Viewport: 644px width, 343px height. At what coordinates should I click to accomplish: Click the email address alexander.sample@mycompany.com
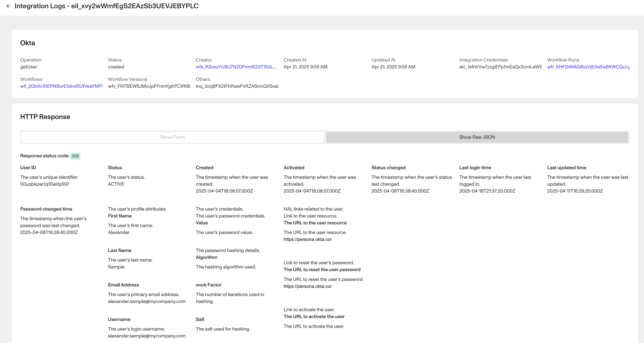click(147, 301)
